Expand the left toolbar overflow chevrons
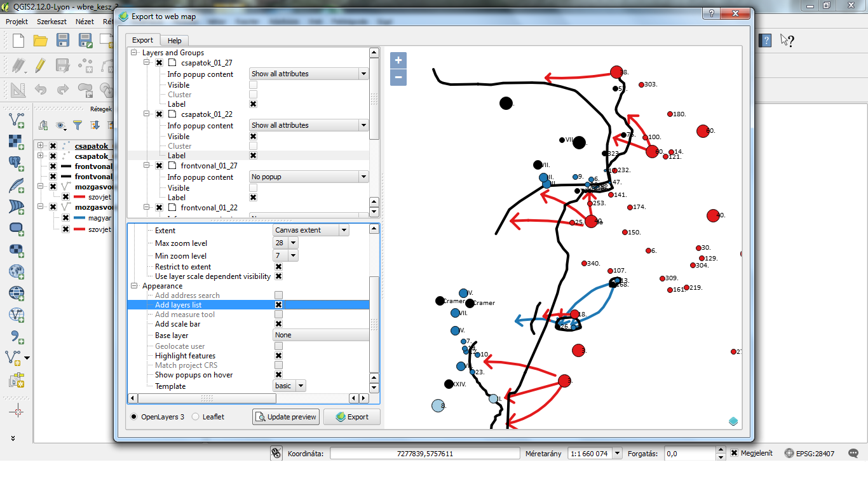 pos(14,438)
